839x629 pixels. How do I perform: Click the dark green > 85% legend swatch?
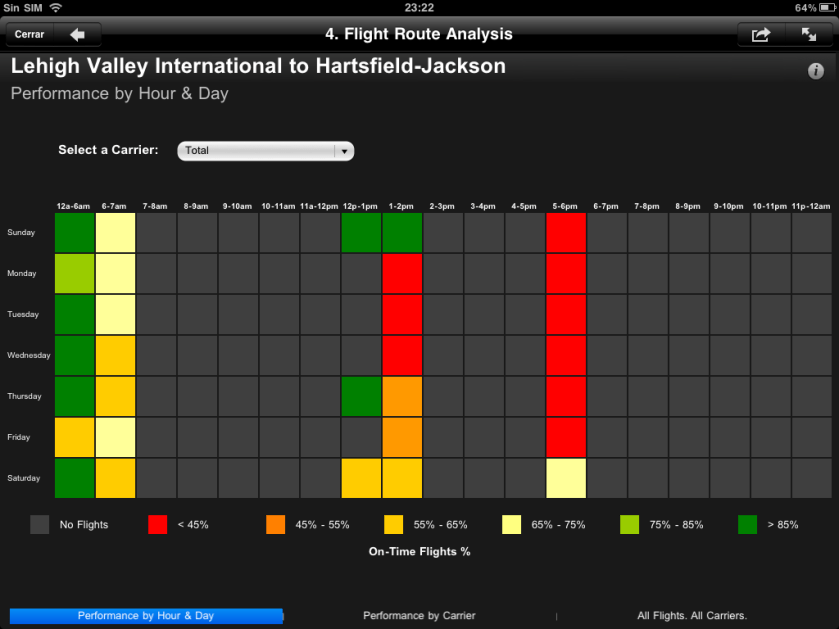coord(747,524)
